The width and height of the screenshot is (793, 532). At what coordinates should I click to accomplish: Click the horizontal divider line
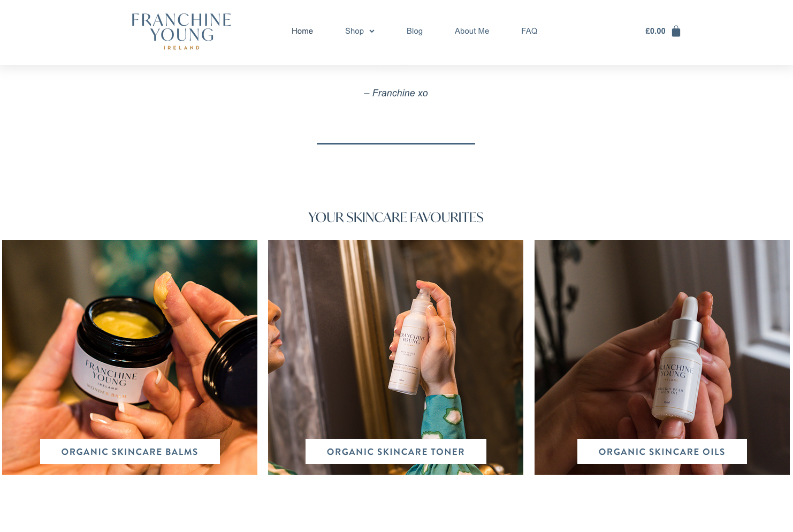tap(396, 143)
